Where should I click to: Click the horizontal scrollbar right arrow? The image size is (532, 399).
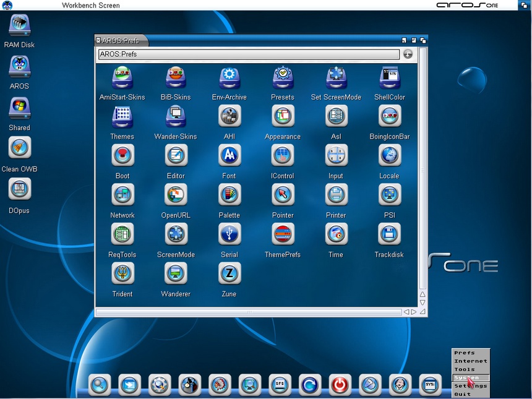(x=413, y=312)
